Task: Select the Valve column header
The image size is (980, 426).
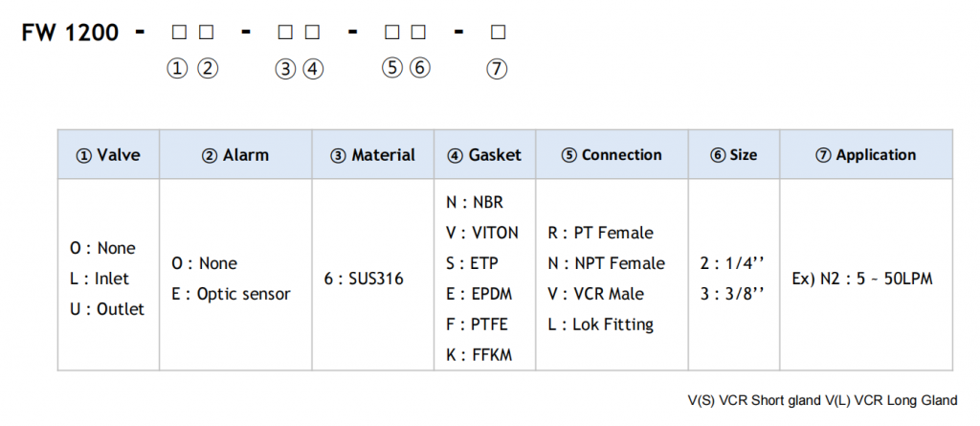Action: pyautogui.click(x=108, y=155)
